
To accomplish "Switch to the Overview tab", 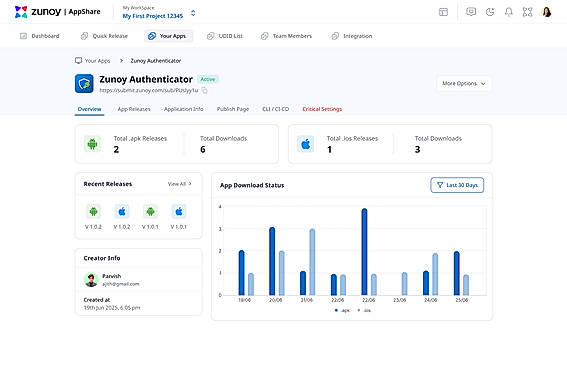I will pos(89,109).
